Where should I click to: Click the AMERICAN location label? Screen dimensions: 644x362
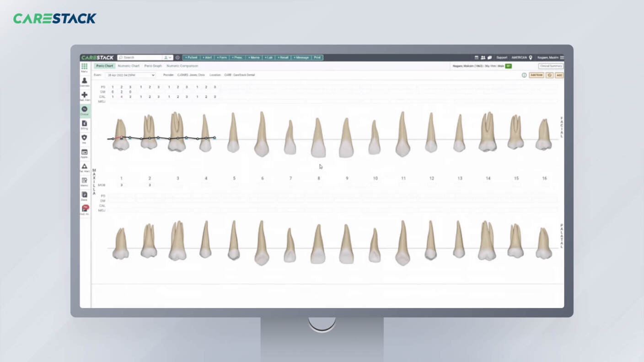coord(519,58)
